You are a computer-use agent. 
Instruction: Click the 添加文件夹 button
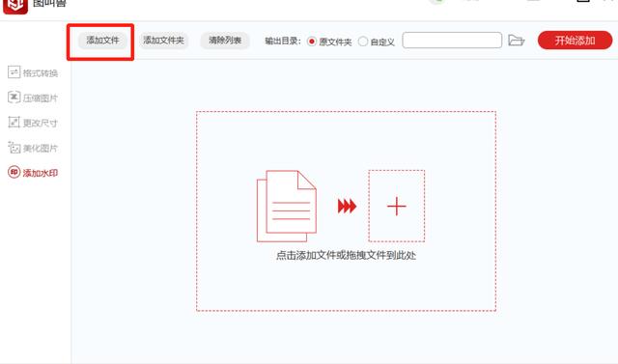pos(163,41)
